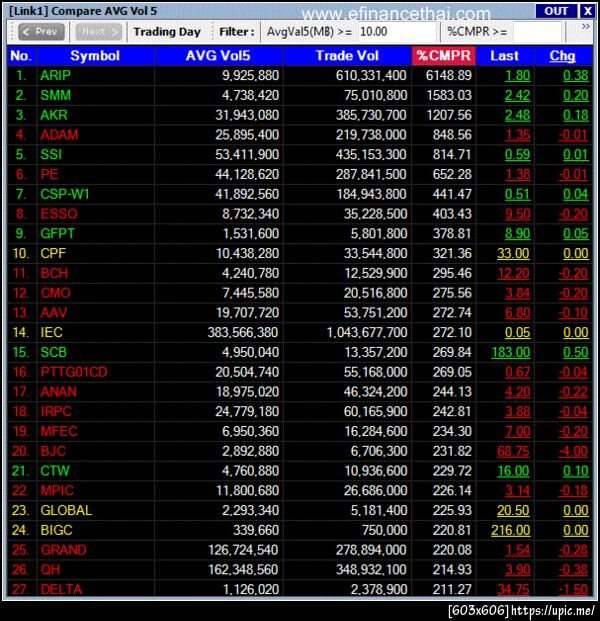Viewport: 600px width, 621px height.
Task: Sort by the Trade Vol column header
Action: tap(347, 56)
